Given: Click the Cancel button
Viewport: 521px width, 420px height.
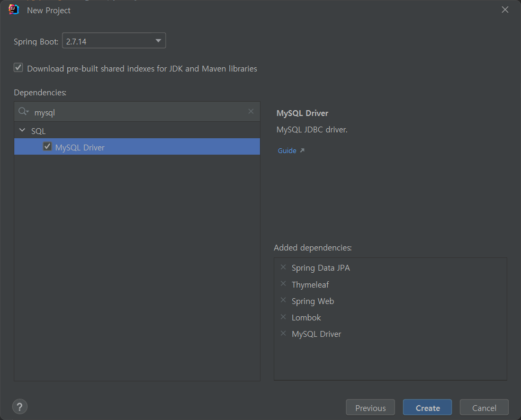Looking at the screenshot, I should [484, 407].
